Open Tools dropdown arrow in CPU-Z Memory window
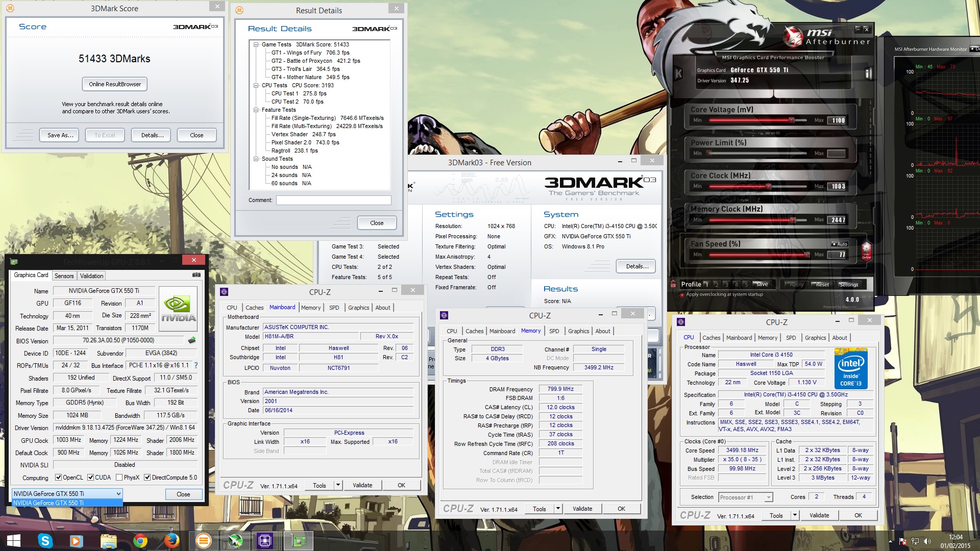Viewport: 980px width, 551px height. pos(558,509)
